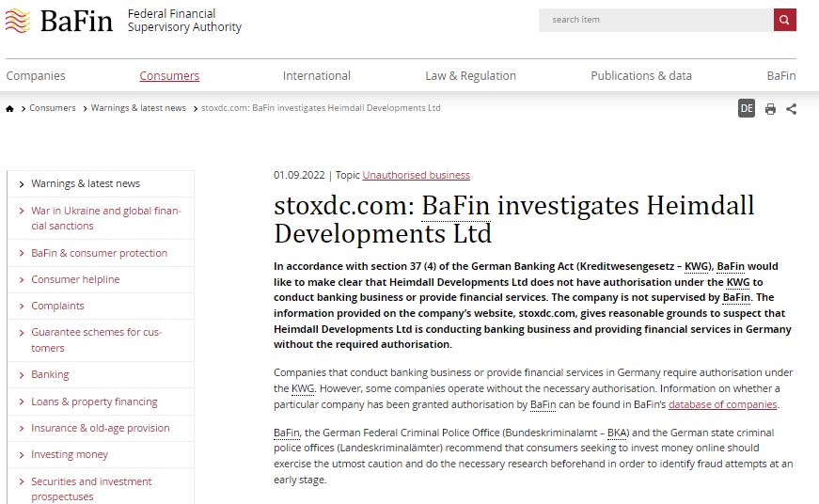Open Insurance & old-age provision sidebar item
This screenshot has height=504, width=819.
click(101, 428)
